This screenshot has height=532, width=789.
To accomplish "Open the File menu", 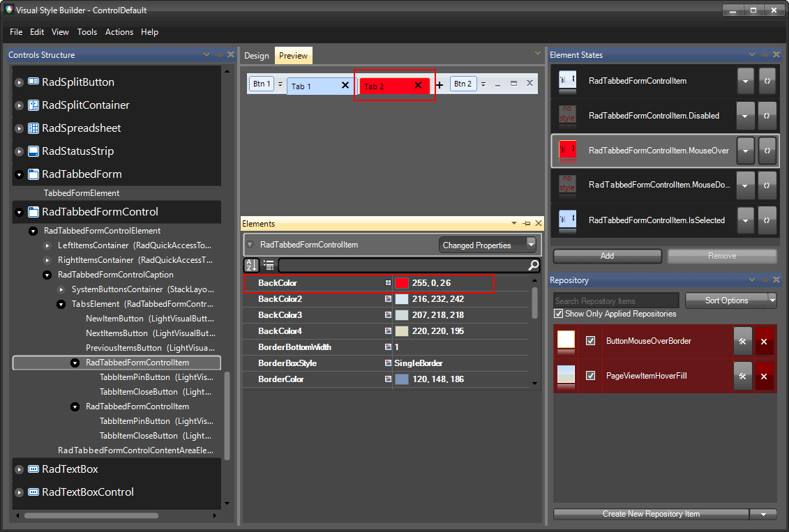I will (x=16, y=31).
